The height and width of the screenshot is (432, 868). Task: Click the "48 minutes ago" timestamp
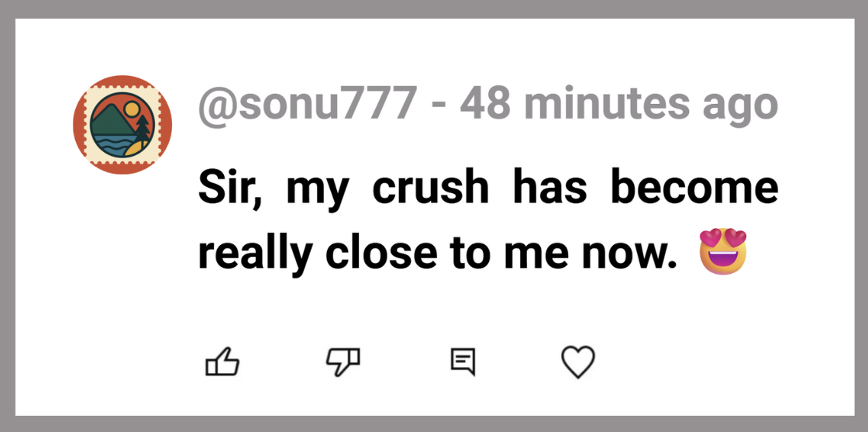click(618, 104)
